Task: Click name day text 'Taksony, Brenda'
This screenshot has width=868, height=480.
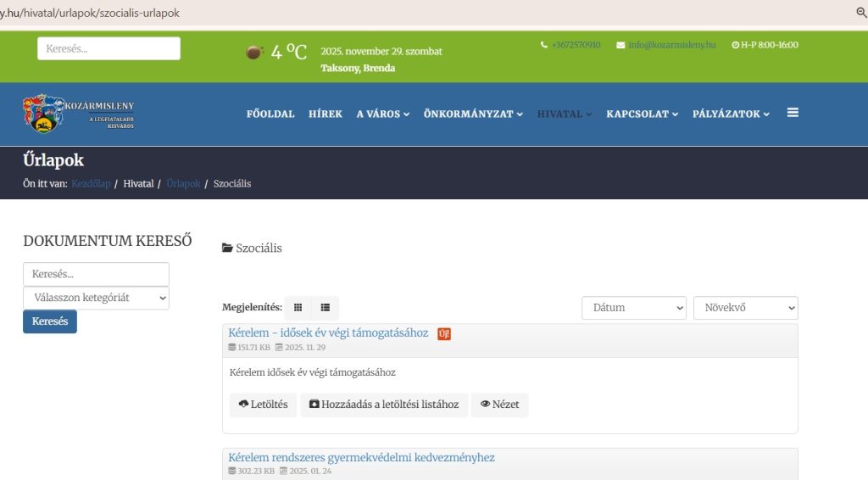Action: tap(358, 68)
